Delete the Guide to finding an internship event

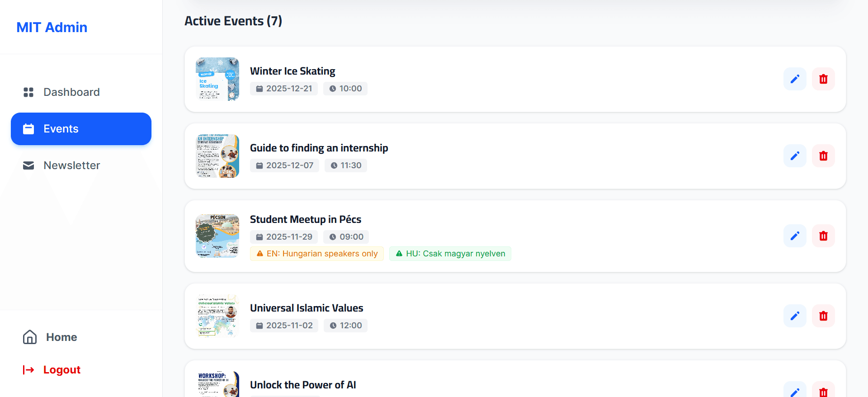pyautogui.click(x=823, y=156)
